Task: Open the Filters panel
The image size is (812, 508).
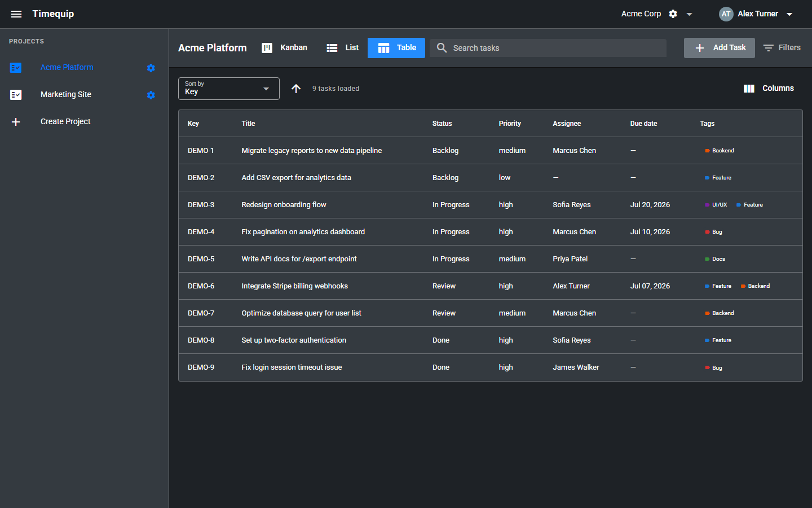Action: point(782,48)
